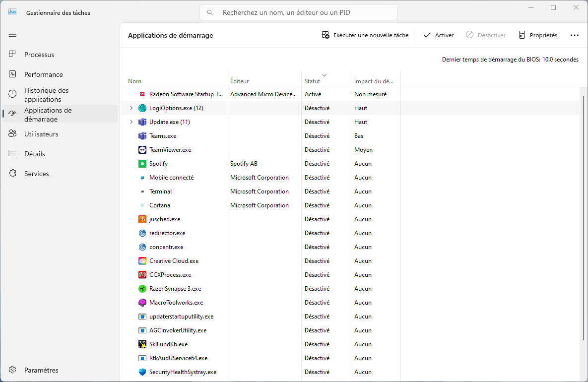This screenshot has height=382, width=588.
Task: Click the Radeon Software Startup icon
Action: coord(142,94)
